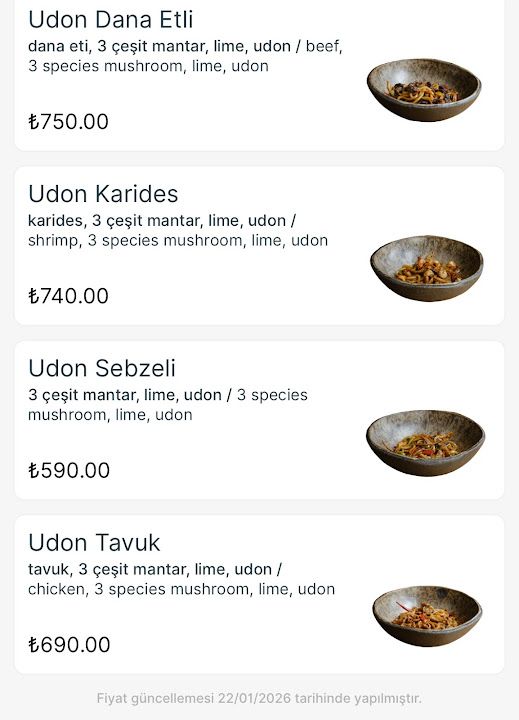519x720 pixels.
Task: Select the Udon Tavuk title
Action: [94, 543]
